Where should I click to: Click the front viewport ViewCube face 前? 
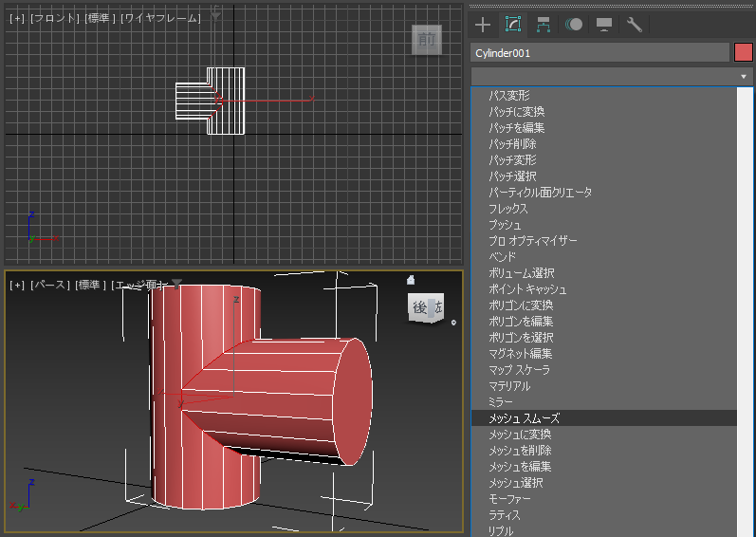427,40
